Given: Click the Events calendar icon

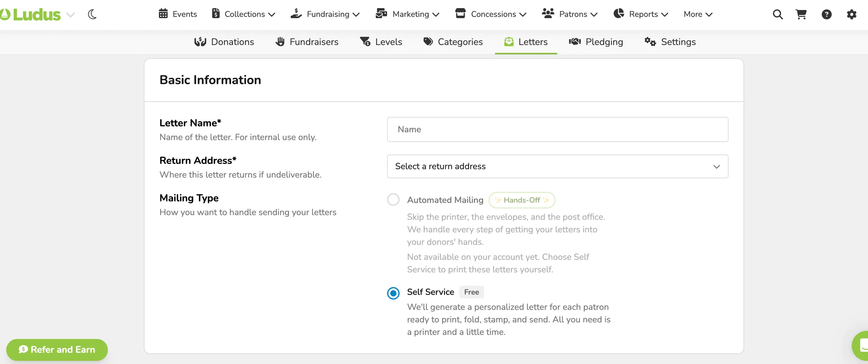Looking at the screenshot, I should [x=163, y=13].
